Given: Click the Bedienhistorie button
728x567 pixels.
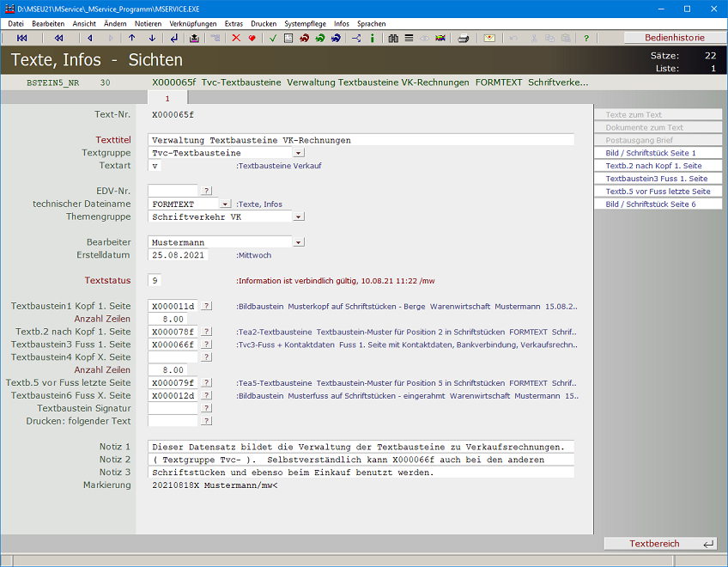Looking at the screenshot, I should pos(674,38).
